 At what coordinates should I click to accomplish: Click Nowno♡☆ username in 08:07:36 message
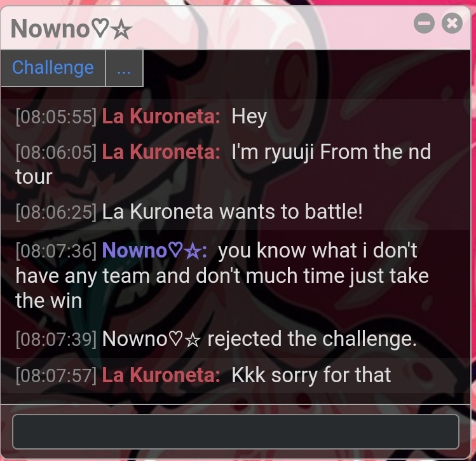154,251
